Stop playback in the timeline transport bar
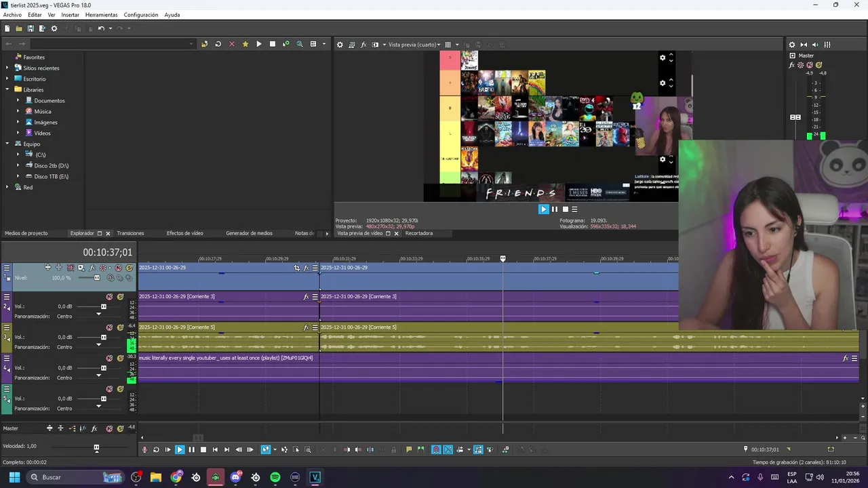868x488 pixels. coord(203,450)
